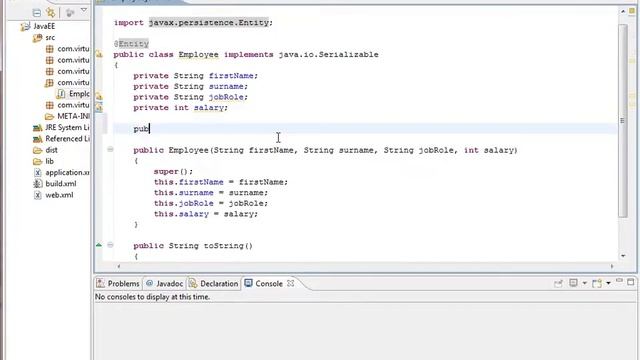Maximize the Console panel
This screenshot has width=640, height=360.
(631, 282)
